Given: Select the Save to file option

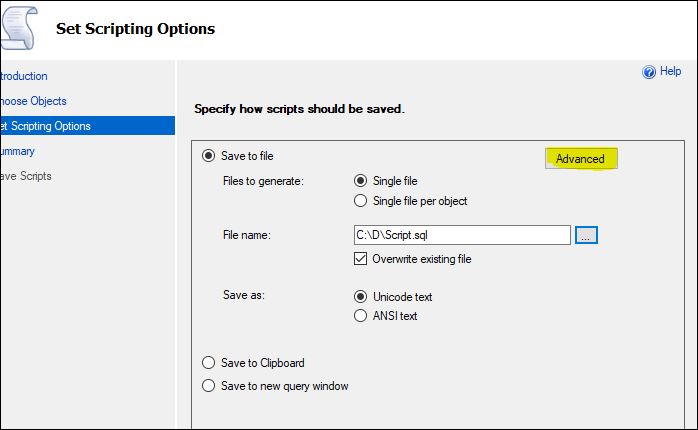Looking at the screenshot, I should click(208, 156).
